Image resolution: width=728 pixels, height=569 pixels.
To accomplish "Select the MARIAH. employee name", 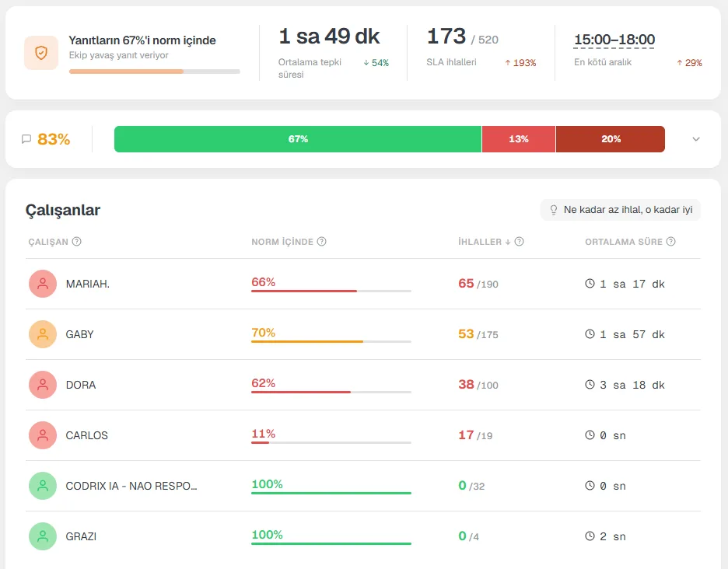I will 88,284.
